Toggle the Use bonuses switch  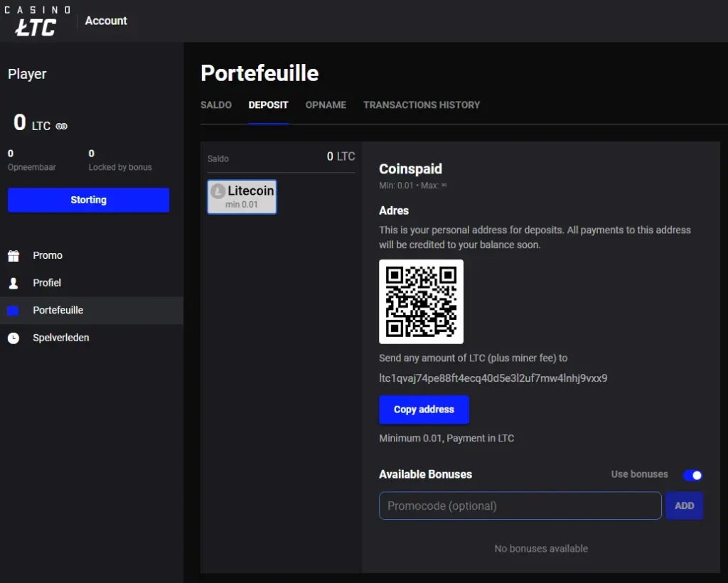[692, 475]
